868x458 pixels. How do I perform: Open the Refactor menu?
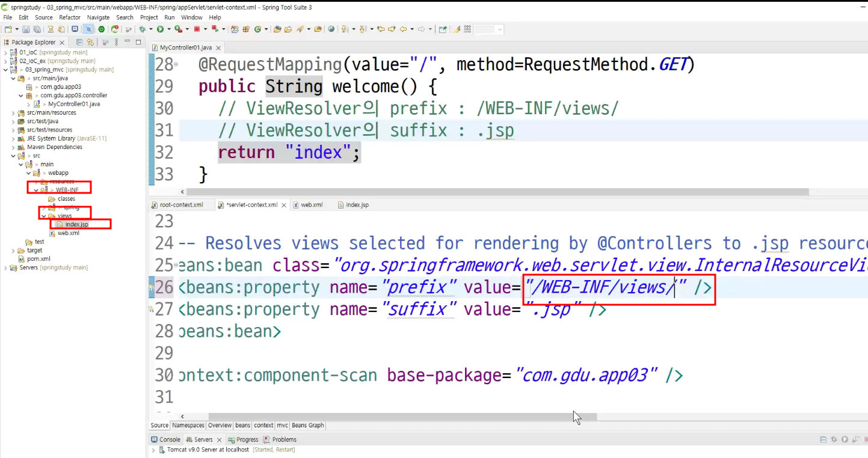70,17
